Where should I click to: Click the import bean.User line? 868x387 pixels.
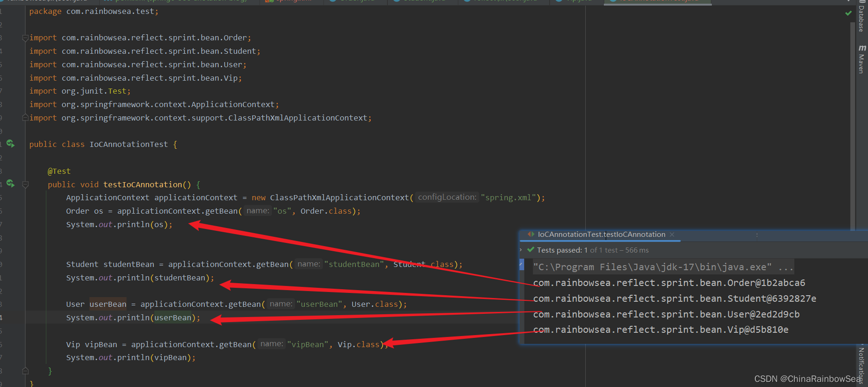[x=138, y=64]
